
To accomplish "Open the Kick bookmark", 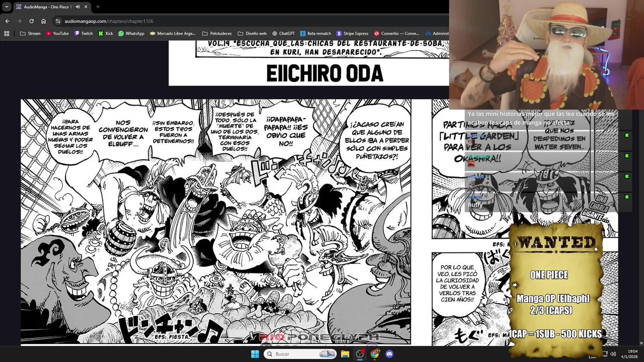I will pos(106,34).
